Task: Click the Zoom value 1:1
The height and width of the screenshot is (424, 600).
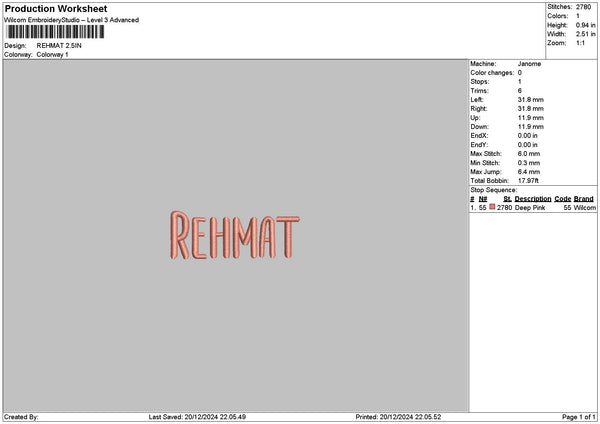Action: pyautogui.click(x=580, y=43)
